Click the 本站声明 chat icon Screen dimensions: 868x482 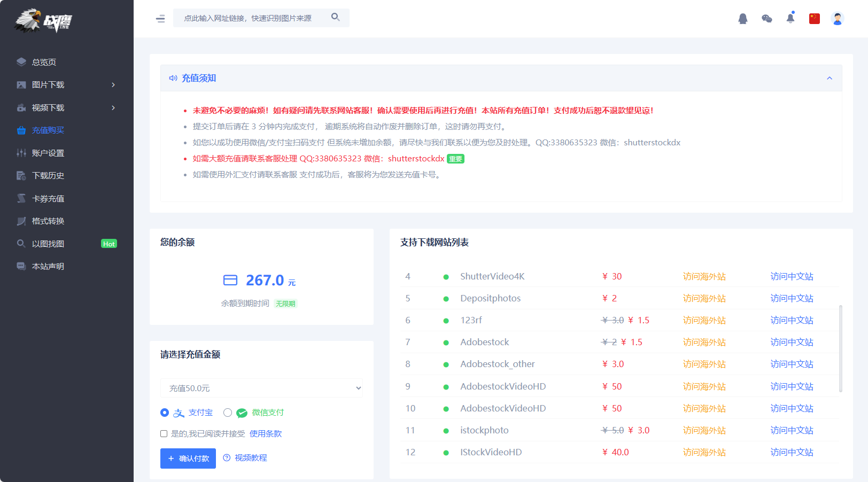[21, 266]
